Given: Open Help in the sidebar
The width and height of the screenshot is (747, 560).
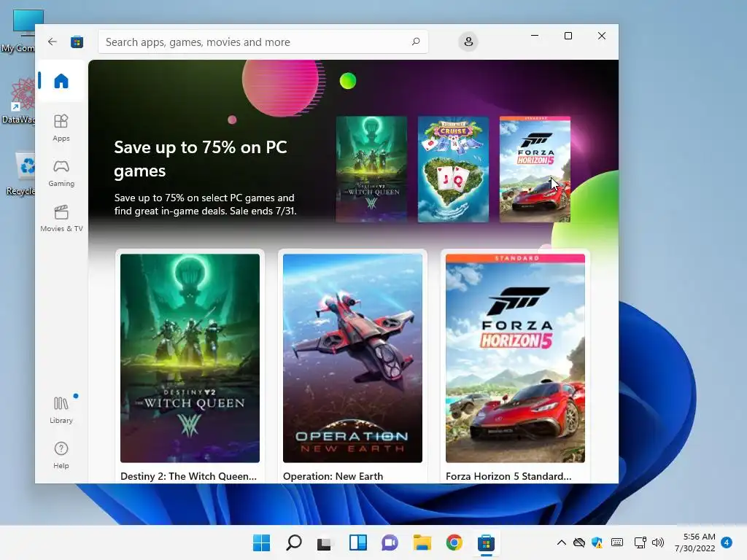Looking at the screenshot, I should pos(61,455).
